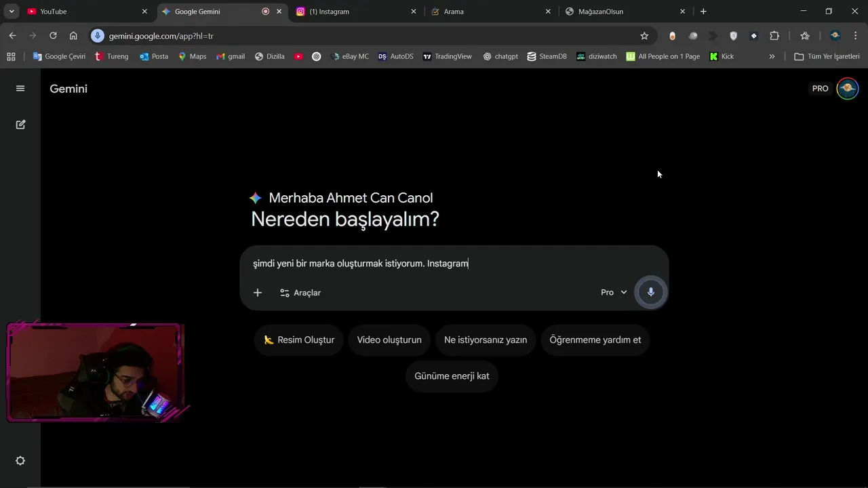Open the diziwatch bookmark
This screenshot has width=868, height=488.
tap(597, 56)
